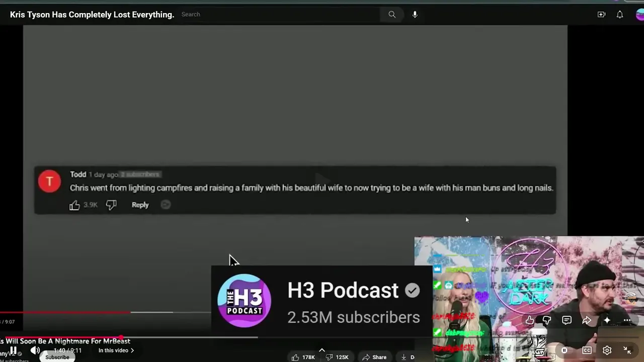Pause the mini player video
This screenshot has height=362, width=644.
tap(564, 350)
